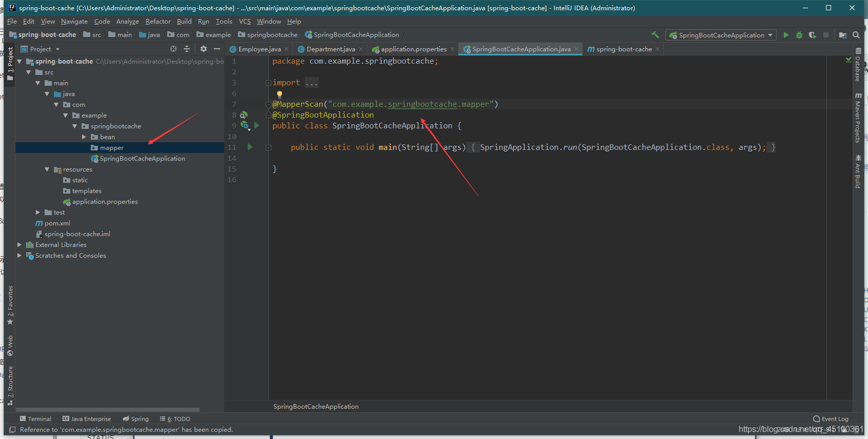Screen dimensions: 868x439
Task: Collapse the spring-boot-cache root node
Action: tap(19, 61)
